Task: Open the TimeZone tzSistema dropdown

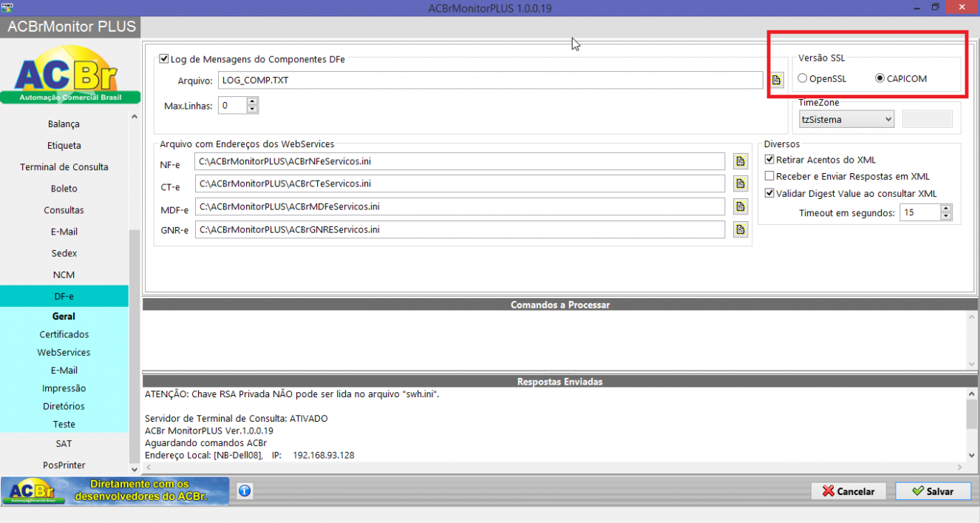Action: click(x=846, y=119)
